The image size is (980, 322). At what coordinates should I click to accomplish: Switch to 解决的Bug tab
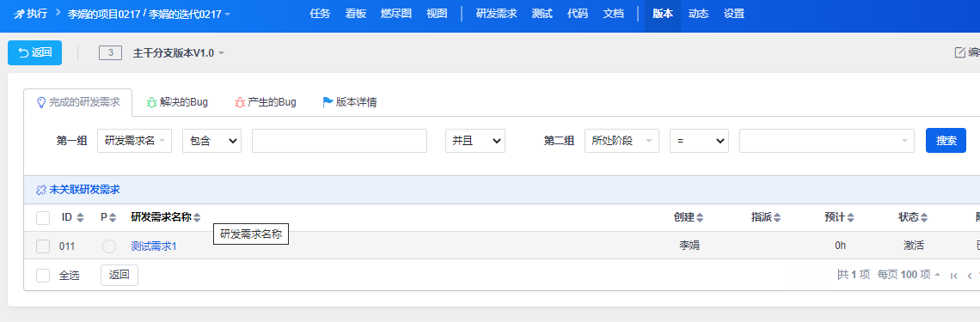[x=177, y=102]
